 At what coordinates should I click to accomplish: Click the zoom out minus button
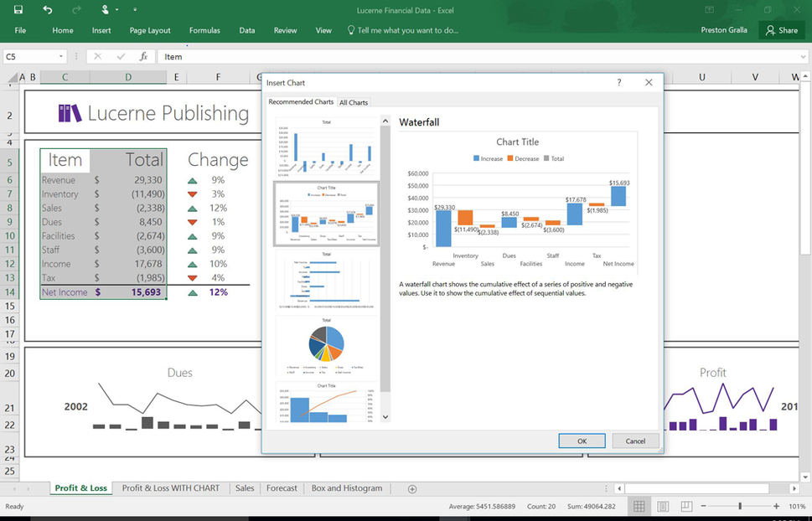703,506
